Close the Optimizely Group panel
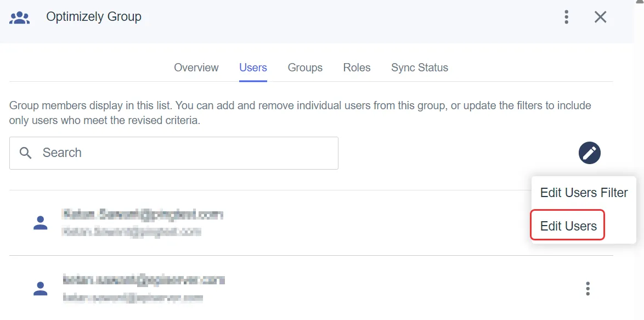This screenshot has width=644, height=320. tap(601, 17)
